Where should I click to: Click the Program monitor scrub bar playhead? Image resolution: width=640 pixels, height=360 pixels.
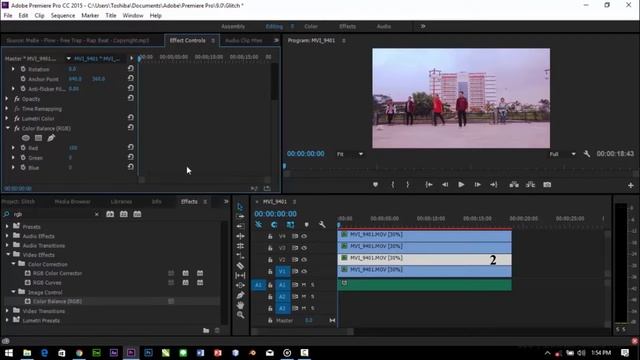(x=284, y=166)
